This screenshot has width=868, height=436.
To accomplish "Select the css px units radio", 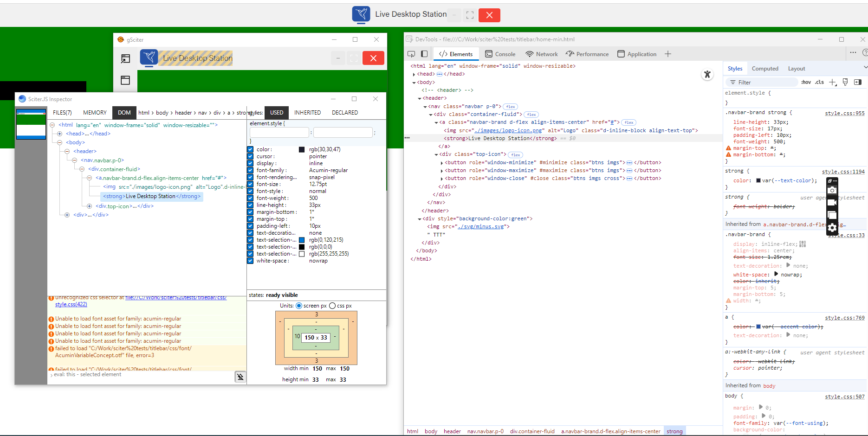I will point(332,306).
